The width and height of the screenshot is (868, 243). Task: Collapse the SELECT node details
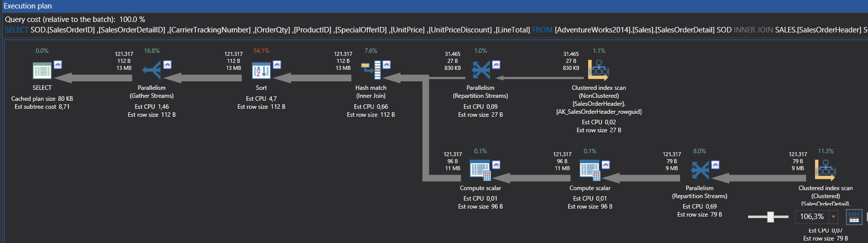point(58,64)
